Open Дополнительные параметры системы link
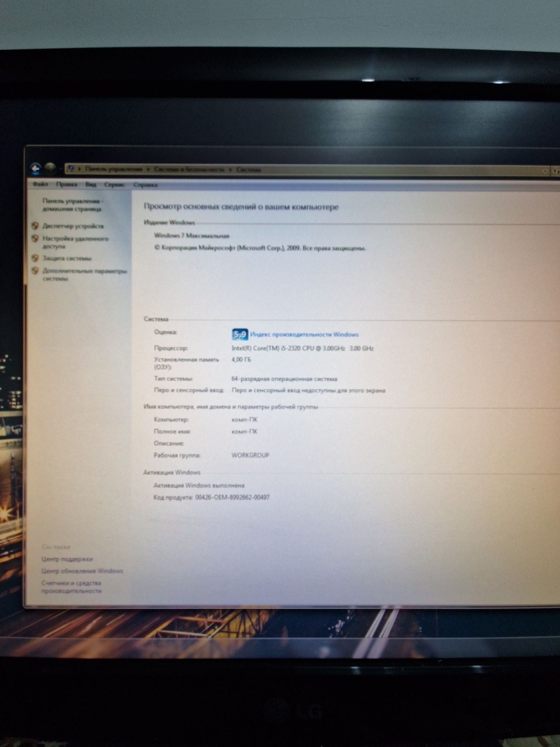This screenshot has height=747, width=560. (x=85, y=275)
